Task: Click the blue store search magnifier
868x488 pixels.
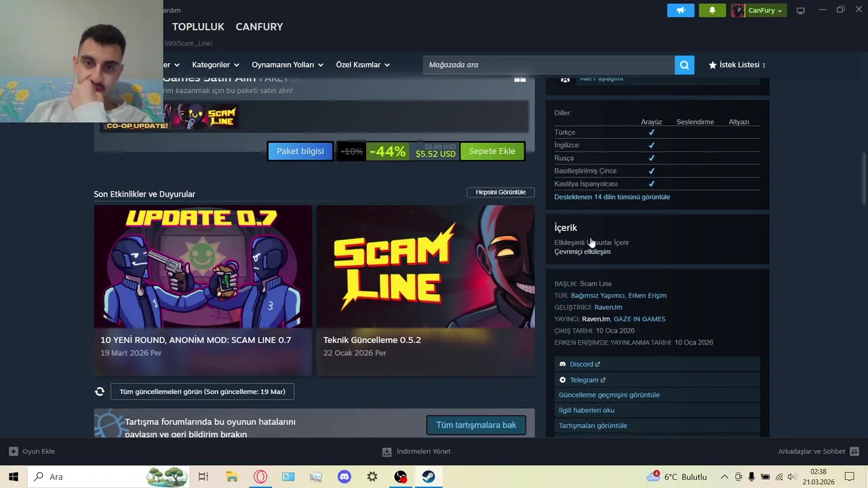Action: [x=684, y=65]
